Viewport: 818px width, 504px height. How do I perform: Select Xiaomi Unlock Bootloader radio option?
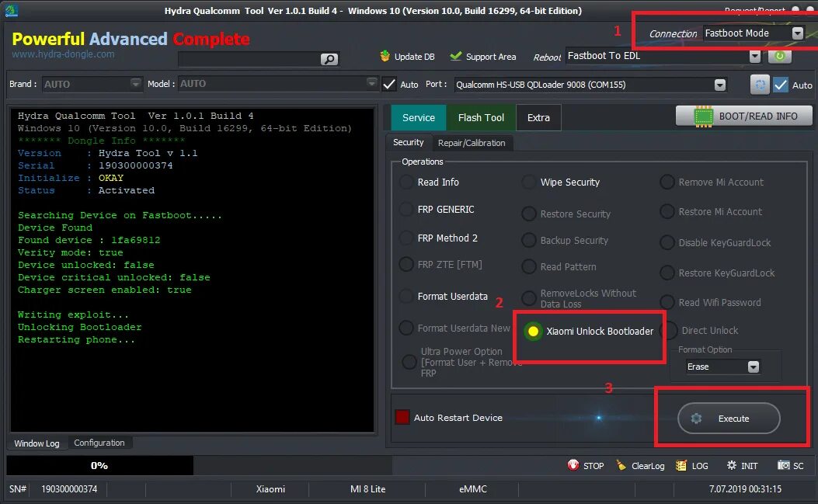click(533, 332)
